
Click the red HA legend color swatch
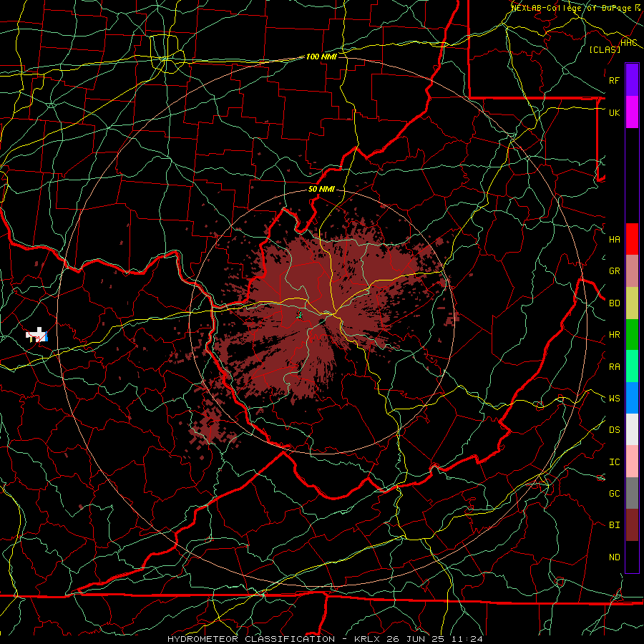click(x=632, y=239)
